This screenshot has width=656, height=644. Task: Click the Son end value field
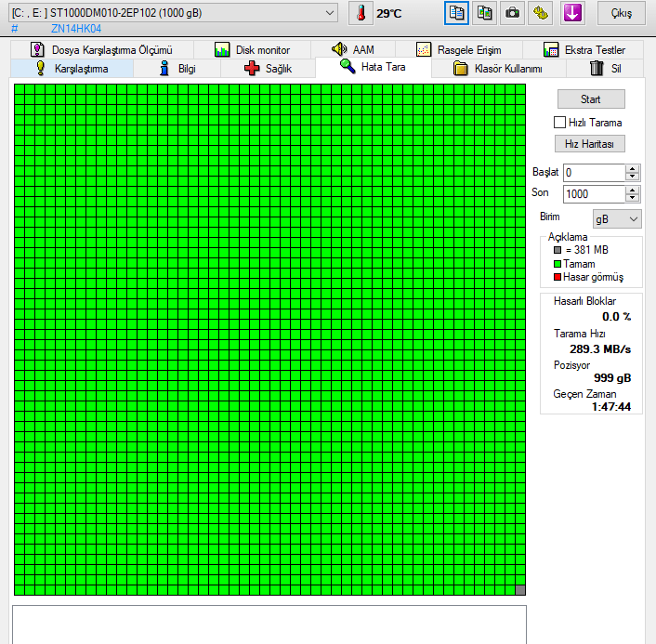tap(594, 193)
